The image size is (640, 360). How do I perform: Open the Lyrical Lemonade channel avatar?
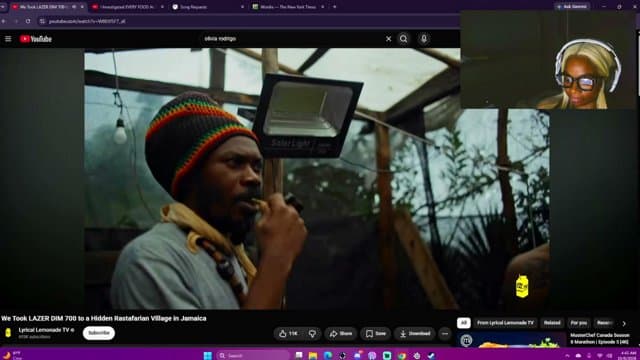8,333
